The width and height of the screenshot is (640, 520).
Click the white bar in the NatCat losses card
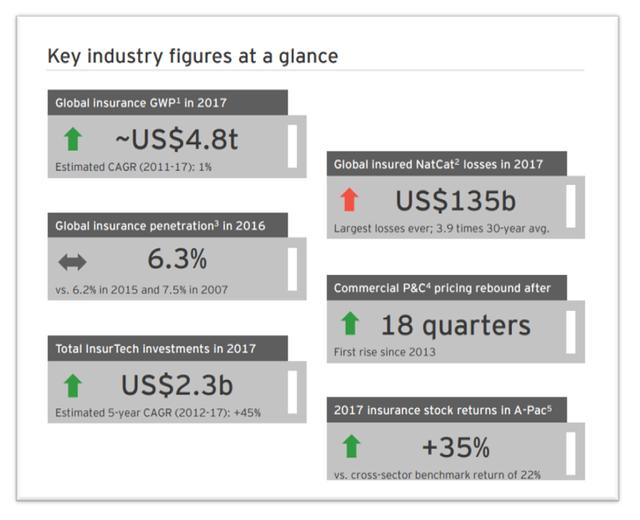(571, 206)
